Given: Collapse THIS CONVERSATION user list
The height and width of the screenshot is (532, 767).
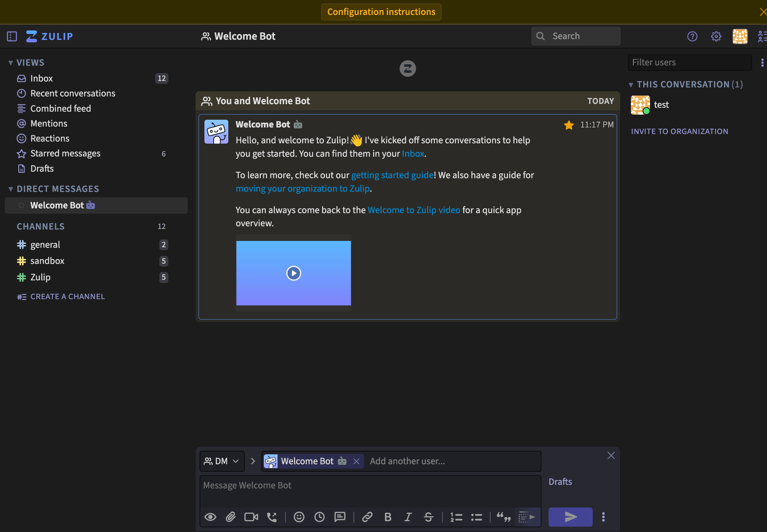Looking at the screenshot, I should pyautogui.click(x=631, y=85).
